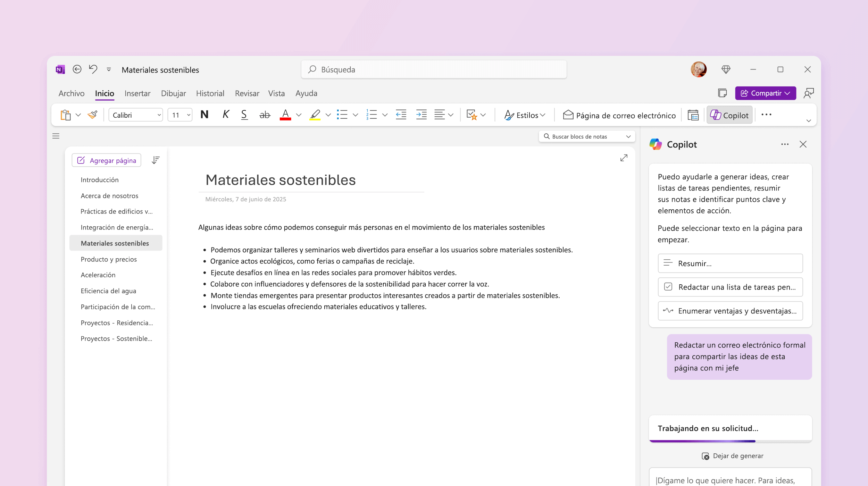The width and height of the screenshot is (868, 486).
Task: Toggle bold (N) formatting
Action: click(x=205, y=115)
